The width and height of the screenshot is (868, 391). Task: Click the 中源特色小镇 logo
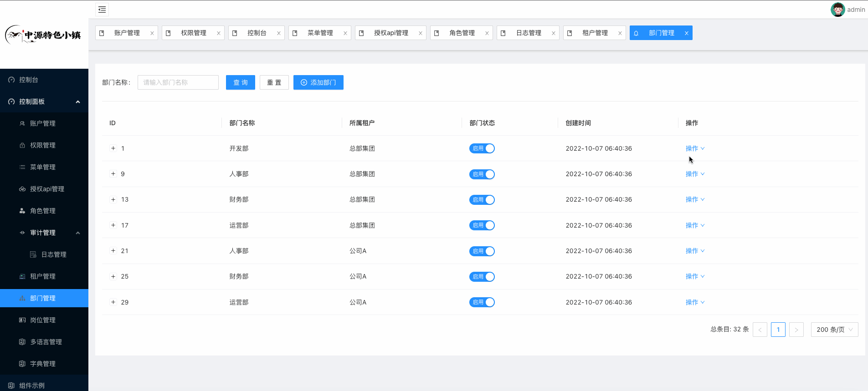[x=43, y=35]
